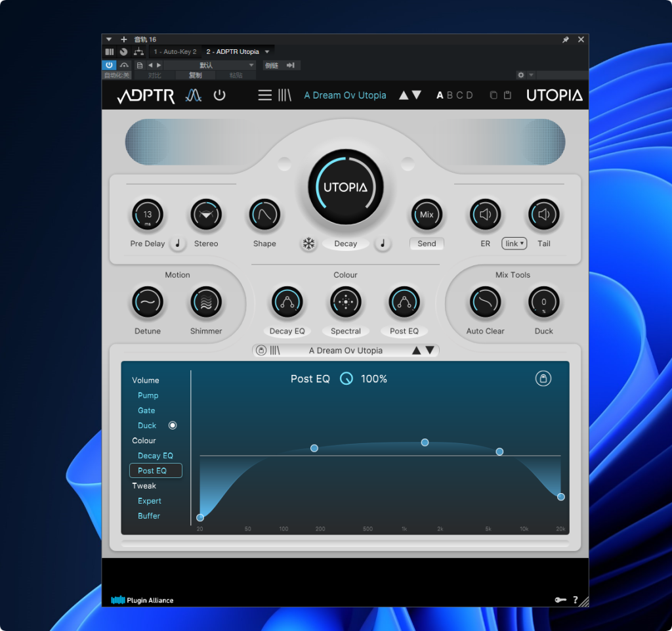The image size is (672, 631).
Task: Click the Send button under Mix
Action: tap(427, 244)
